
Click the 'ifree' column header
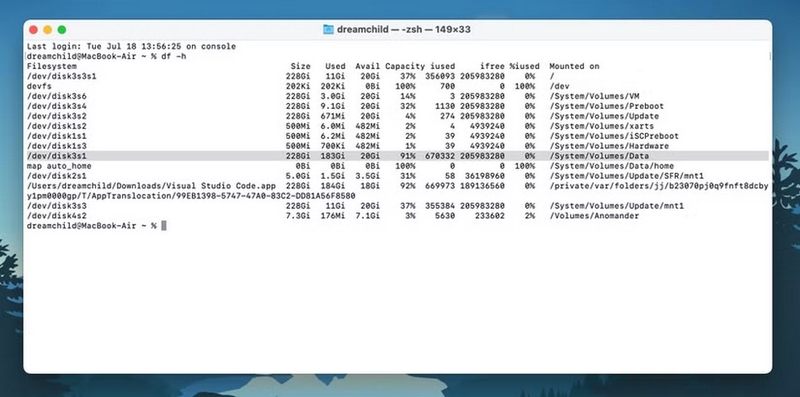click(492, 66)
